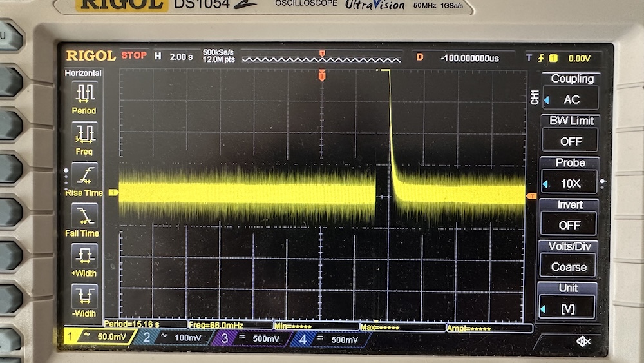The width and height of the screenshot is (644, 363).
Task: Click the Period=15.16 s readout
Action: pyautogui.click(x=131, y=324)
